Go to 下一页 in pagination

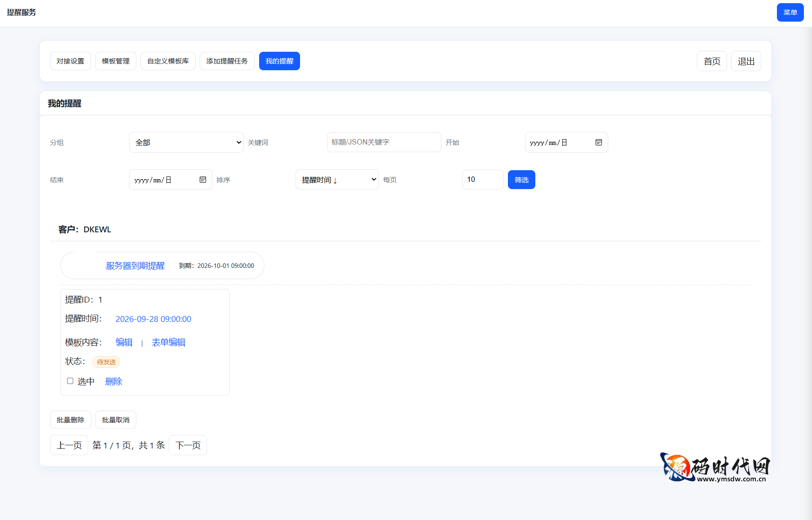(188, 445)
